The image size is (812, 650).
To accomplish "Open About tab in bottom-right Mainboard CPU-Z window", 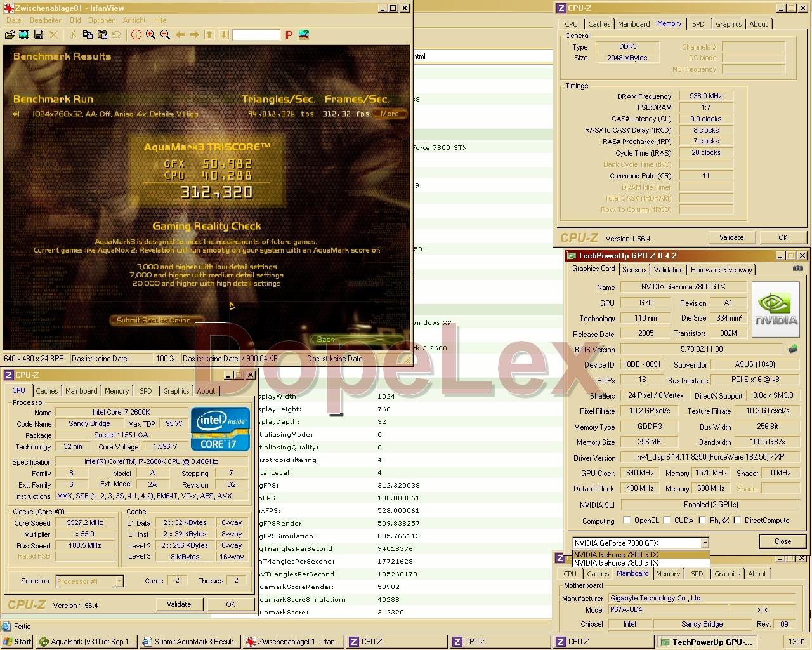I will coord(757,574).
